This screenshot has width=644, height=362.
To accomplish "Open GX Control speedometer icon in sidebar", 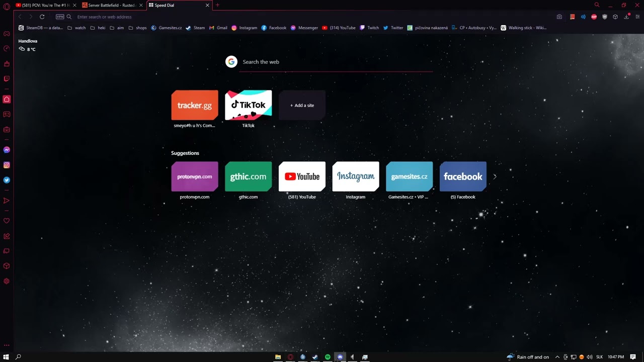I will tap(7, 49).
